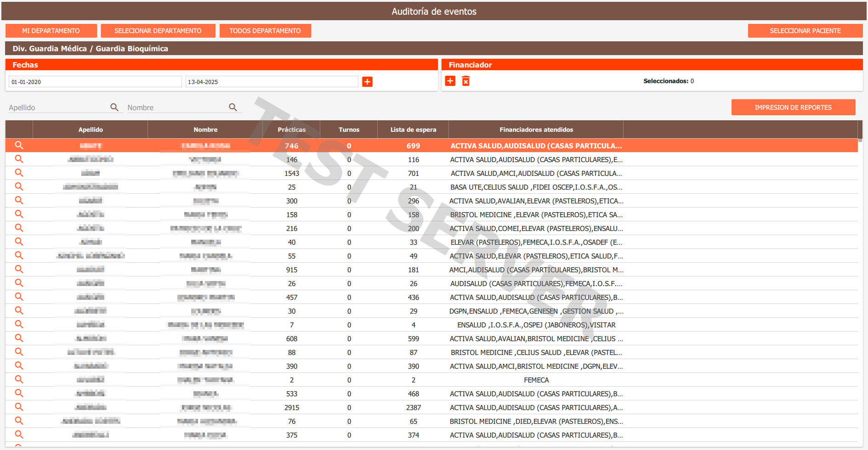Open SELECCIONAR PACIENTE
868x450 pixels.
805,31
